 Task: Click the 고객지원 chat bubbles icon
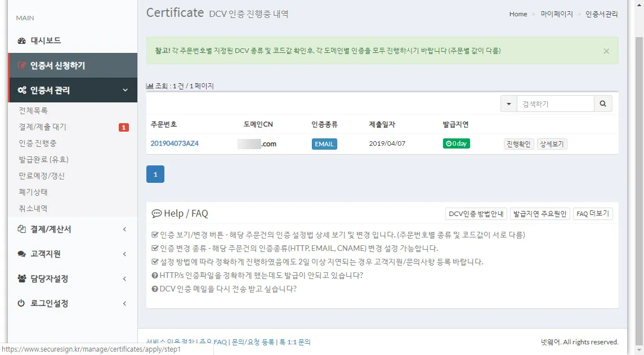click(x=22, y=254)
